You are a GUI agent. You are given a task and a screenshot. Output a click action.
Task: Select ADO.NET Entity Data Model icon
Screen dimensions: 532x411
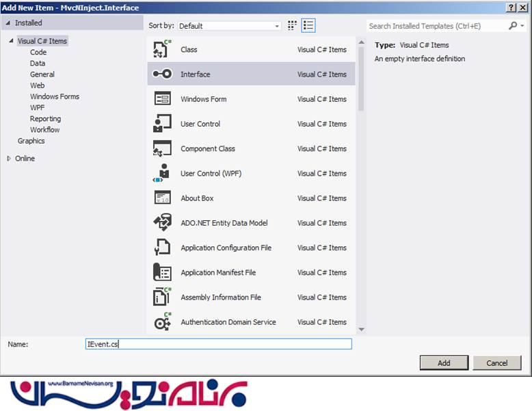point(162,223)
